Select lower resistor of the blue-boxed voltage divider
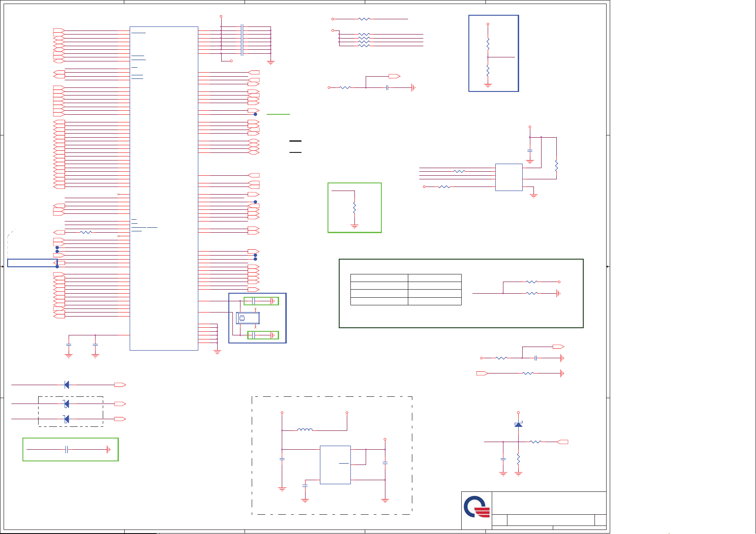 point(488,70)
